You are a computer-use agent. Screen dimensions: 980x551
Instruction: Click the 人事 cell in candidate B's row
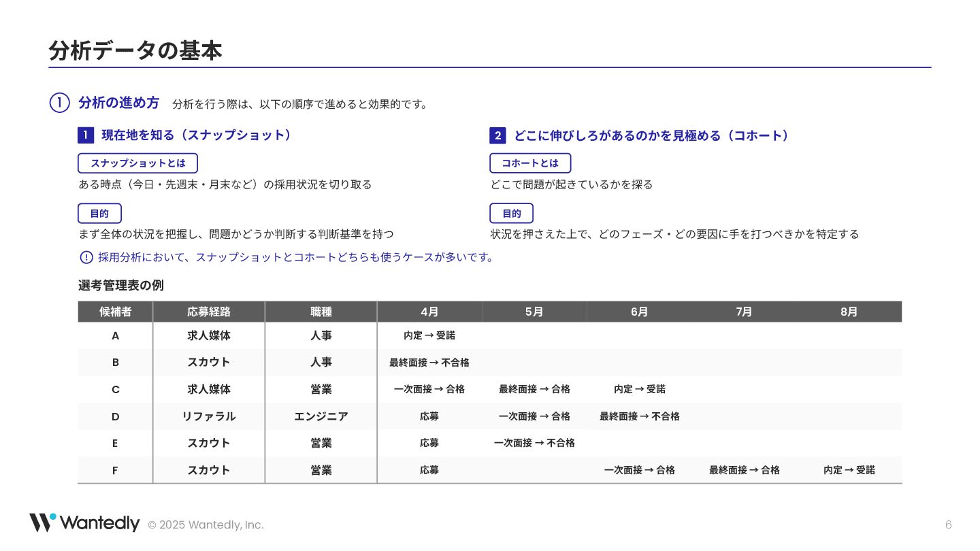(x=321, y=363)
